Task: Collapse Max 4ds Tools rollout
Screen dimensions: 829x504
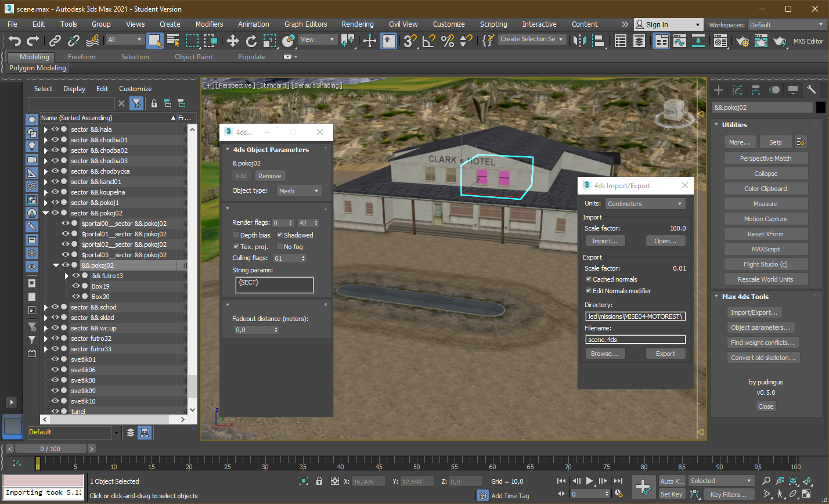Action: (717, 297)
